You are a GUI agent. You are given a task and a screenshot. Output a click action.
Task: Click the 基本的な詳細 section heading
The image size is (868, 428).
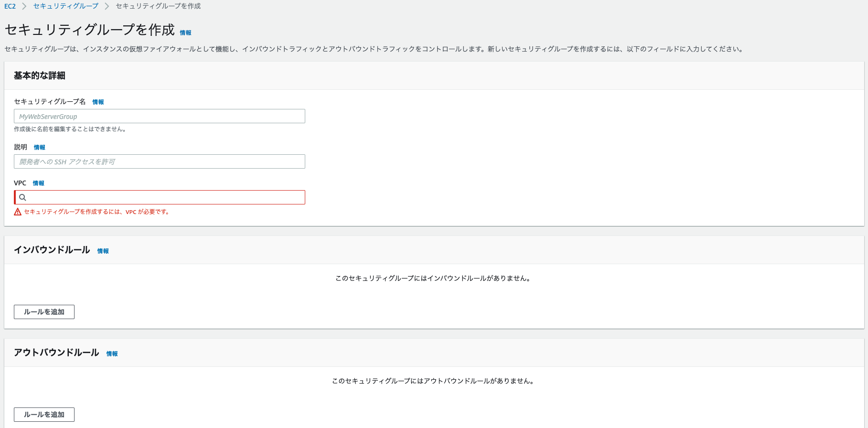coord(40,75)
